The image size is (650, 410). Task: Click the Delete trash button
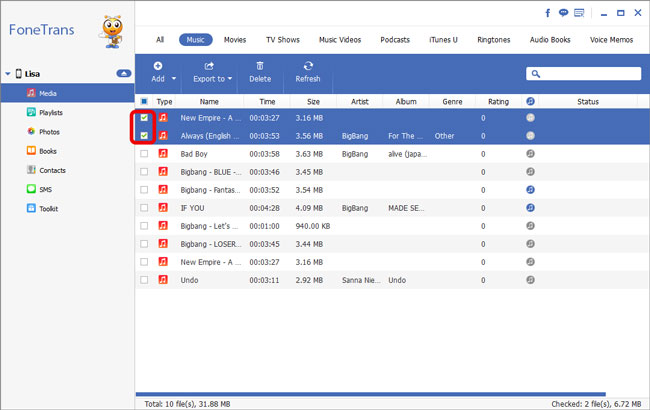[260, 72]
